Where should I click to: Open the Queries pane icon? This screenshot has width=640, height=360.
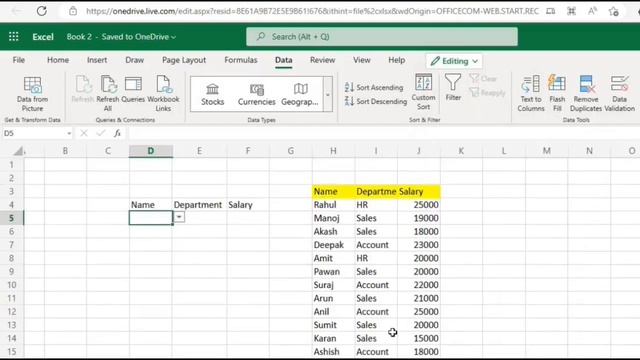[x=133, y=84]
